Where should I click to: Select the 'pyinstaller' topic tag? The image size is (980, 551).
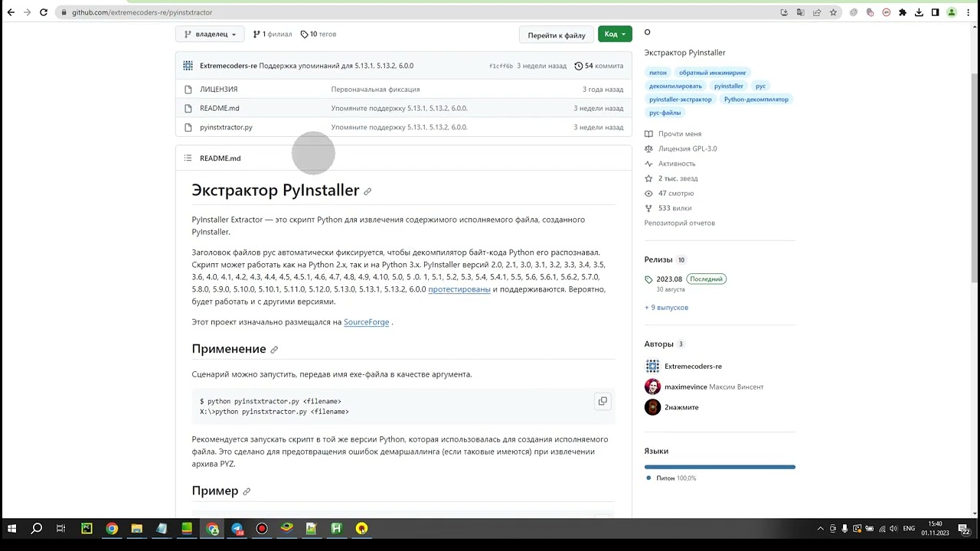[x=729, y=86]
